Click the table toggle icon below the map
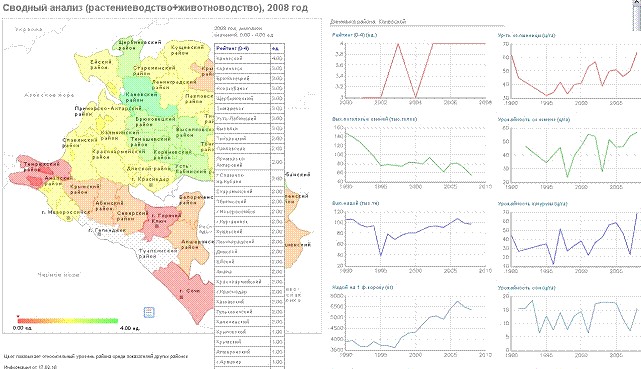The width and height of the screenshot is (641, 369). [x=149, y=313]
